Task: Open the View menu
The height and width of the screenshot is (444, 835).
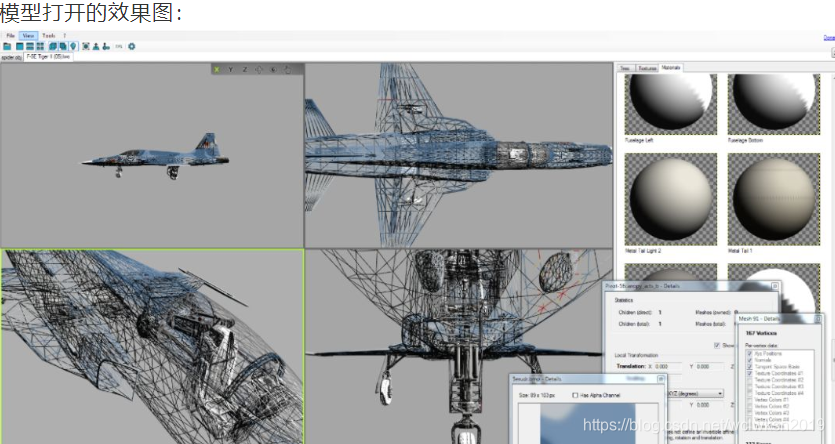Action: pos(28,36)
